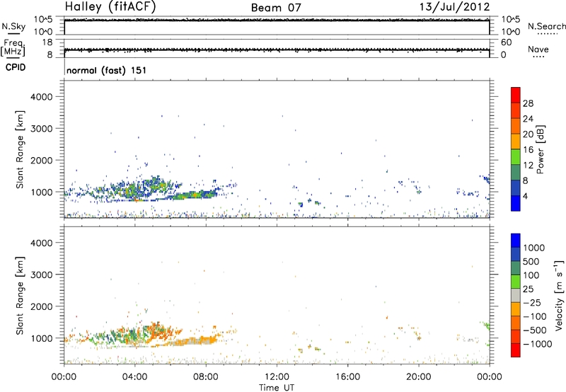Click the '-100' label on the velocity colorbar
The image size is (566, 392).
coord(535,316)
